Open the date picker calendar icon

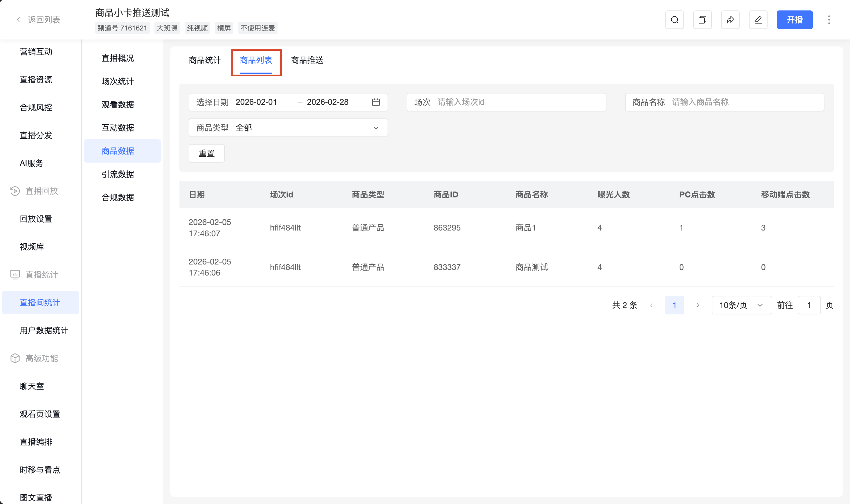tap(376, 102)
